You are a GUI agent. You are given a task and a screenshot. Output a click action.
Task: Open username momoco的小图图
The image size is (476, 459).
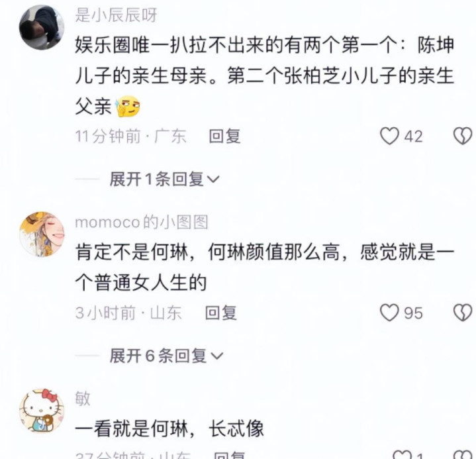(x=142, y=222)
